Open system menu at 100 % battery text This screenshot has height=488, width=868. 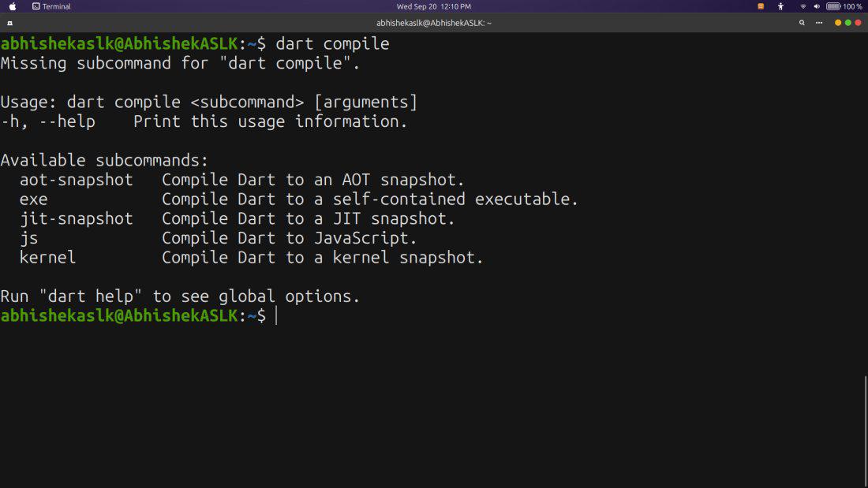pyautogui.click(x=852, y=6)
